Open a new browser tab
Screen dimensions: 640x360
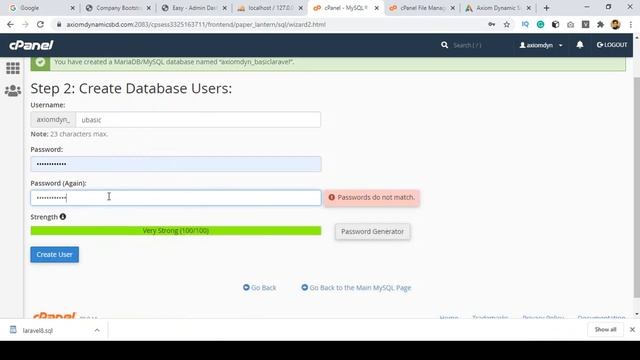[547, 8]
